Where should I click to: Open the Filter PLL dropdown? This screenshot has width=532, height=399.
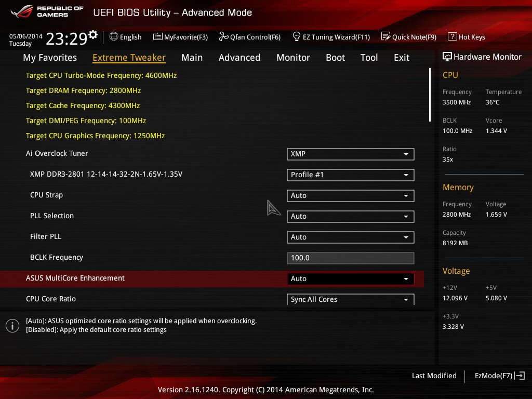(351, 237)
